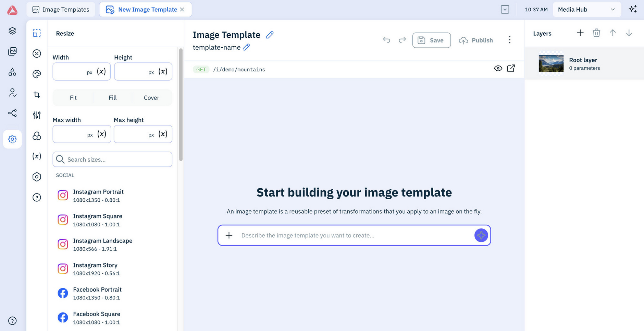Switch to the Image Templates tab
This screenshot has height=331, width=644.
pos(61,10)
